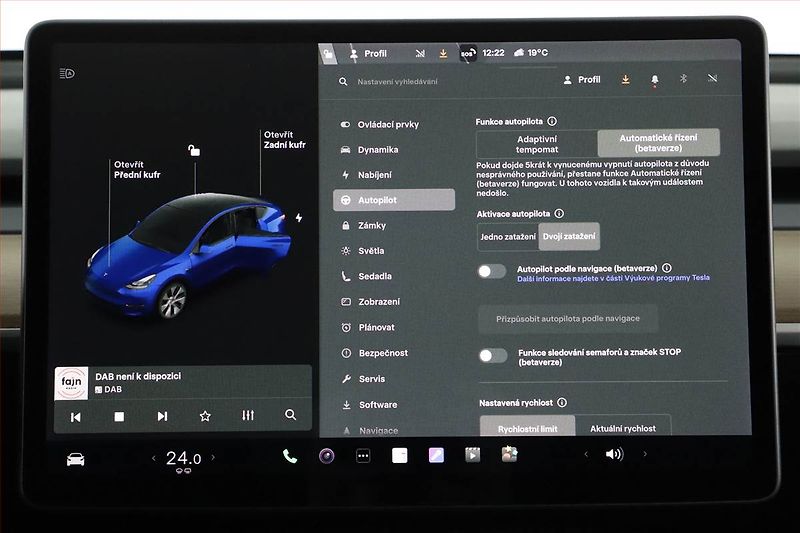Open the calendar app in the dock
Image resolution: width=800 pixels, height=533 pixels.
click(399, 455)
